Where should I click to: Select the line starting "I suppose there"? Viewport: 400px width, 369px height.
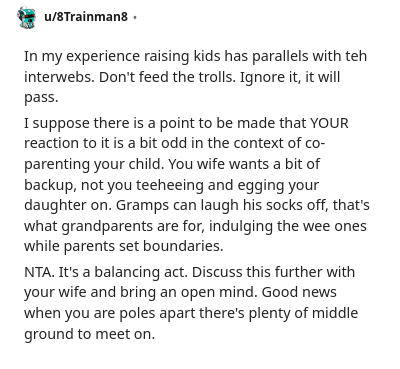pos(186,123)
